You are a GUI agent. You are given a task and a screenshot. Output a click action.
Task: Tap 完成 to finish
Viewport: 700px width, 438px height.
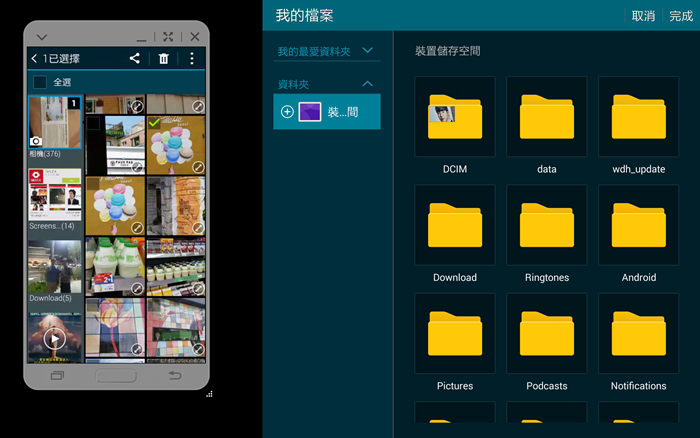[x=681, y=16]
